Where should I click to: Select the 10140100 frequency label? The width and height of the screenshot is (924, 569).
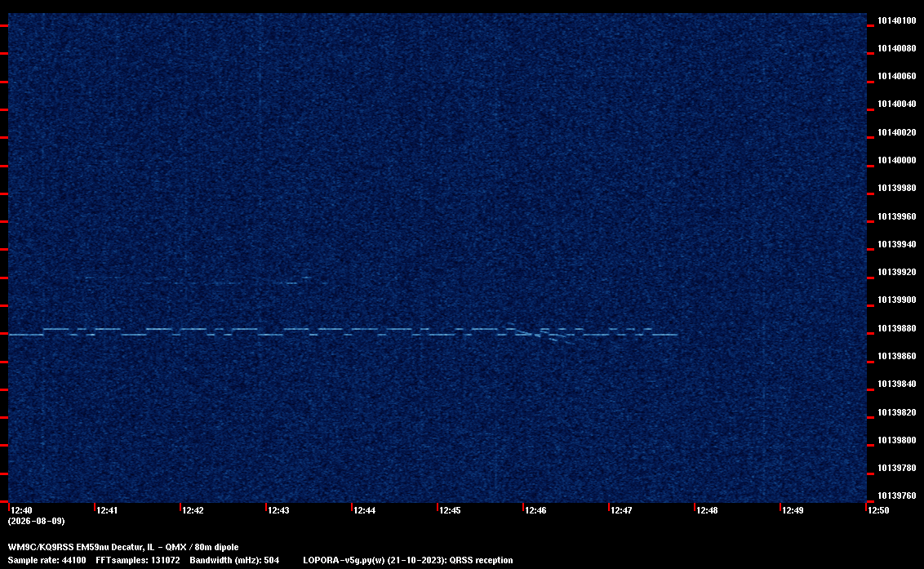[x=897, y=20]
